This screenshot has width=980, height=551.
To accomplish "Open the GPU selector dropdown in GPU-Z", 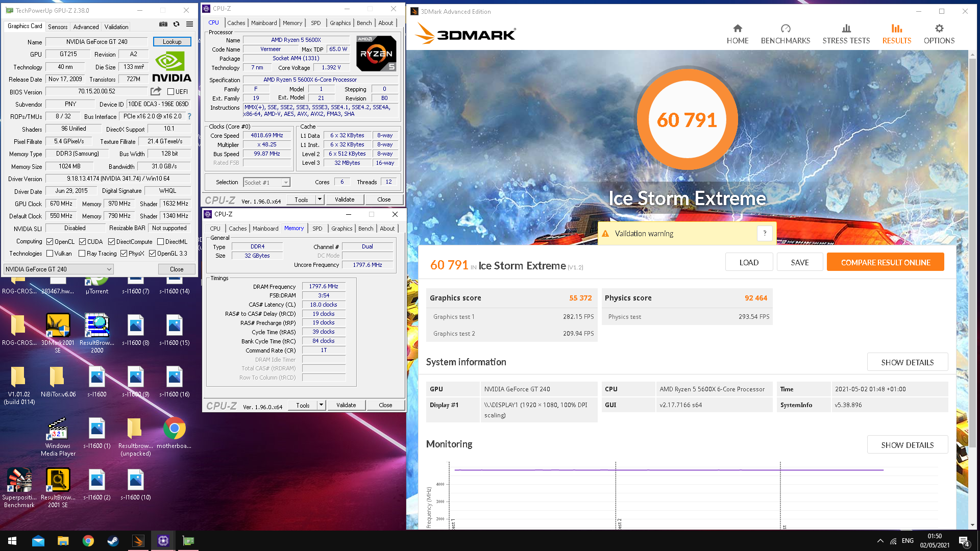I will click(x=58, y=269).
